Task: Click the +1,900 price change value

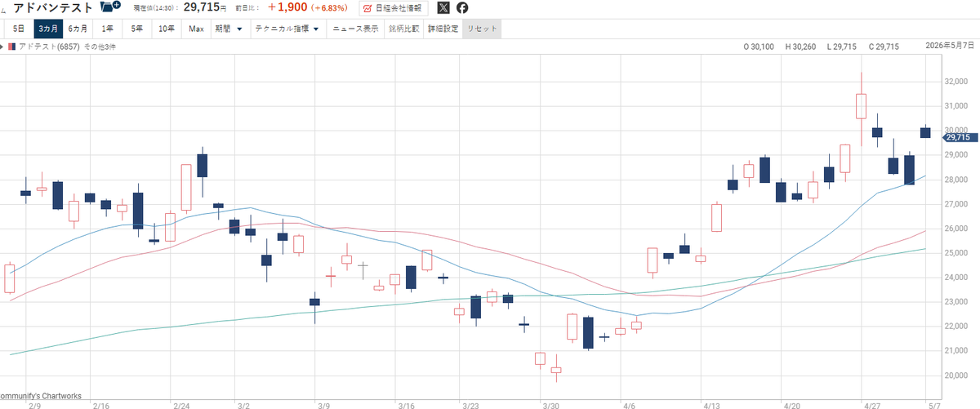Action: [290, 8]
